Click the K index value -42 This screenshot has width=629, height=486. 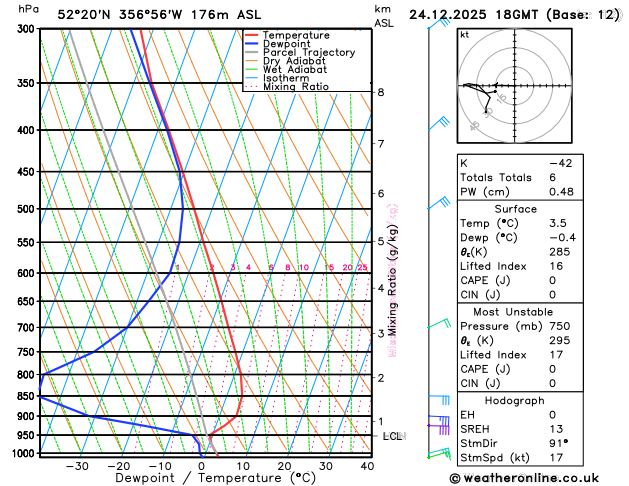(x=561, y=163)
